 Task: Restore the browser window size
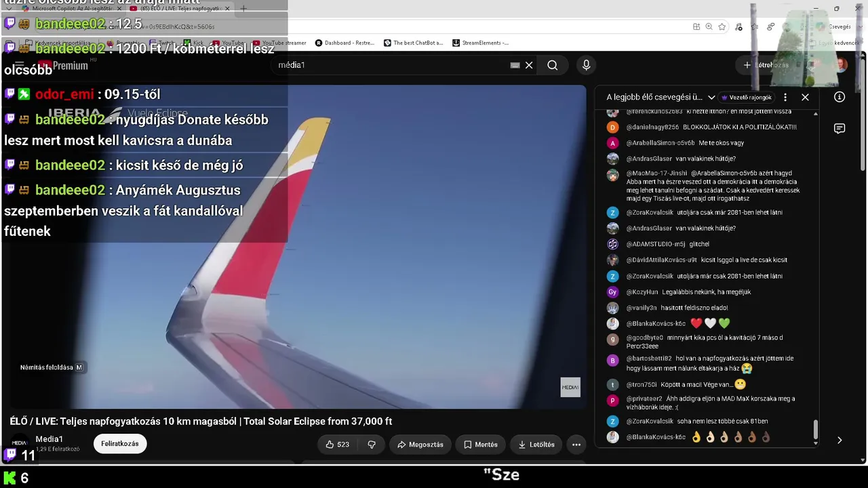tap(837, 9)
